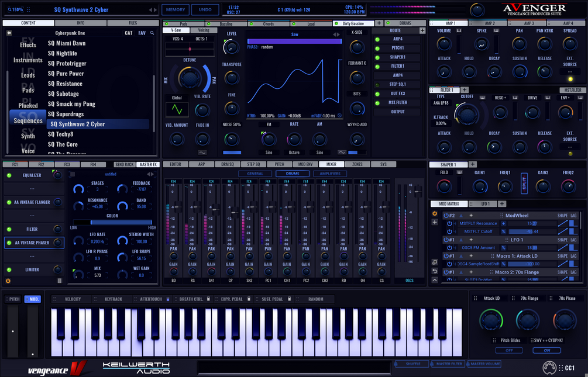Open the FILES browser tab
Image resolution: width=588 pixels, height=377 pixels.
click(x=133, y=23)
